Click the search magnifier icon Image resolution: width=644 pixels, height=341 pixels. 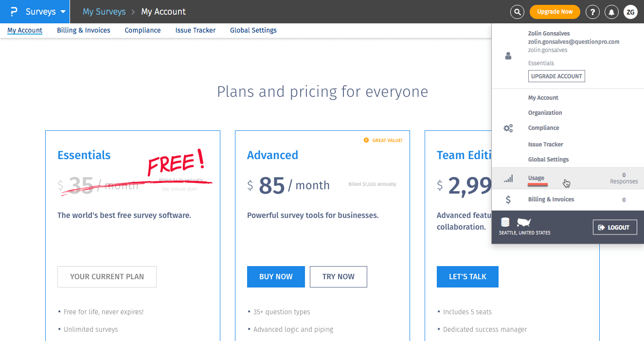pyautogui.click(x=517, y=12)
